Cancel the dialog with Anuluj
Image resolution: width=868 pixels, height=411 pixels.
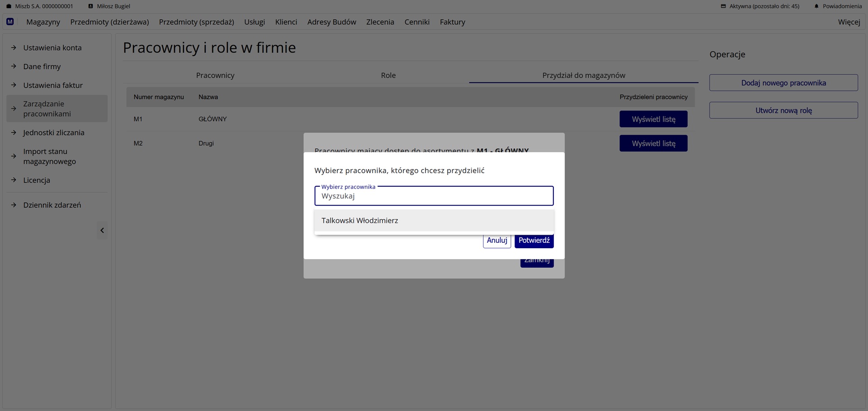pos(496,241)
